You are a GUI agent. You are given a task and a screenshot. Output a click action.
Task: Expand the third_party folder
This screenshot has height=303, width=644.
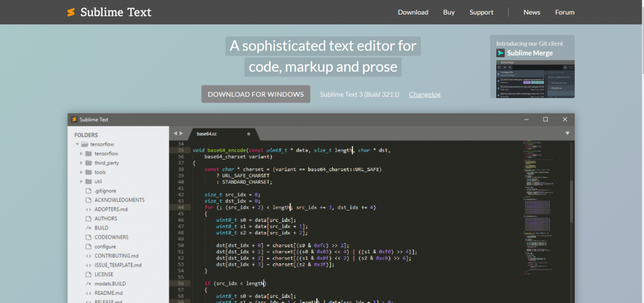coord(81,163)
